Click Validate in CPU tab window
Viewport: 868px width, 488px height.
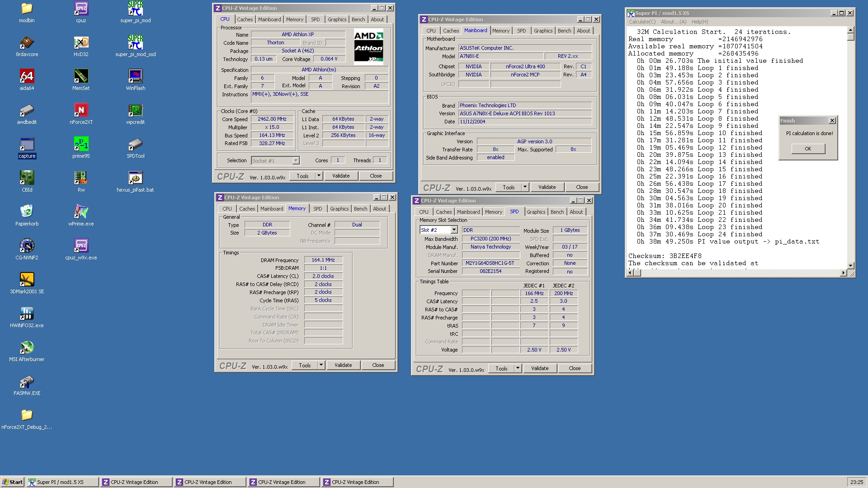point(341,176)
